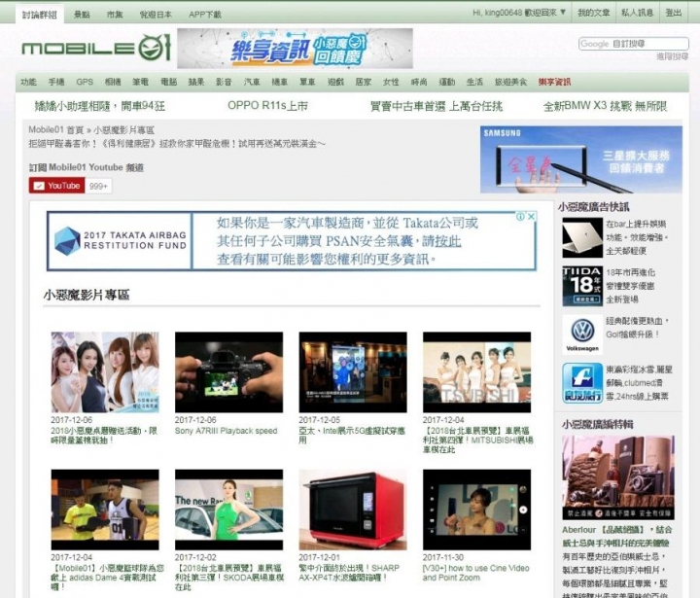Image resolution: width=700 pixels, height=598 pixels.
Task: Open the Aberlour whisky feature image
Action: pyautogui.click(x=618, y=477)
